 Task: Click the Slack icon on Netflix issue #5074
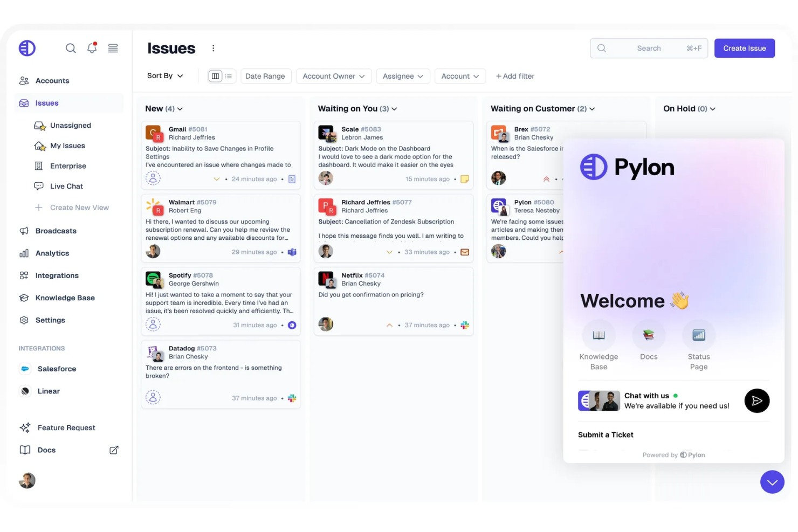[464, 325]
